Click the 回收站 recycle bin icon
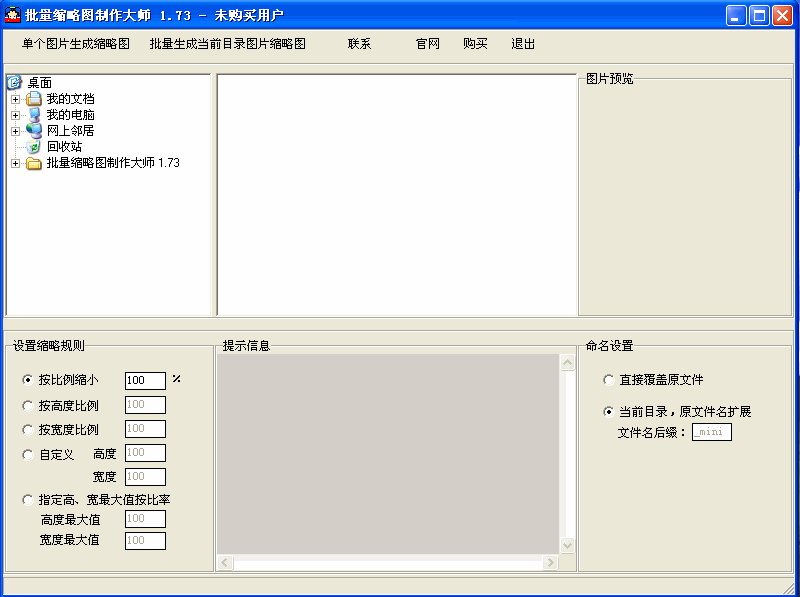This screenshot has height=597, width=800. click(x=34, y=147)
